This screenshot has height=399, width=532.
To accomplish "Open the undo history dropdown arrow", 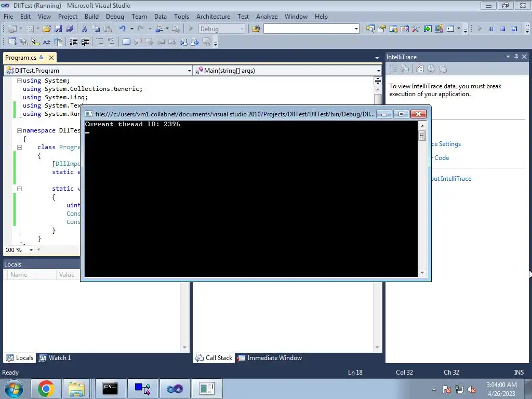I will [x=131, y=29].
